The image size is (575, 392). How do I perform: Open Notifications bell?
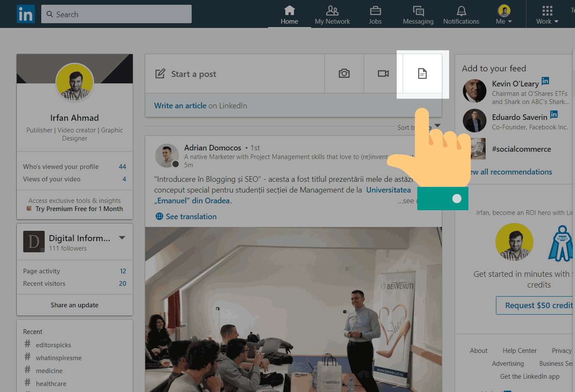tap(461, 15)
